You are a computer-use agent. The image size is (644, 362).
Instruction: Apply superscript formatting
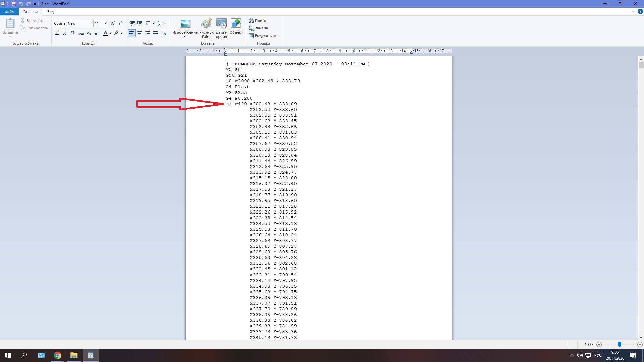point(97,33)
